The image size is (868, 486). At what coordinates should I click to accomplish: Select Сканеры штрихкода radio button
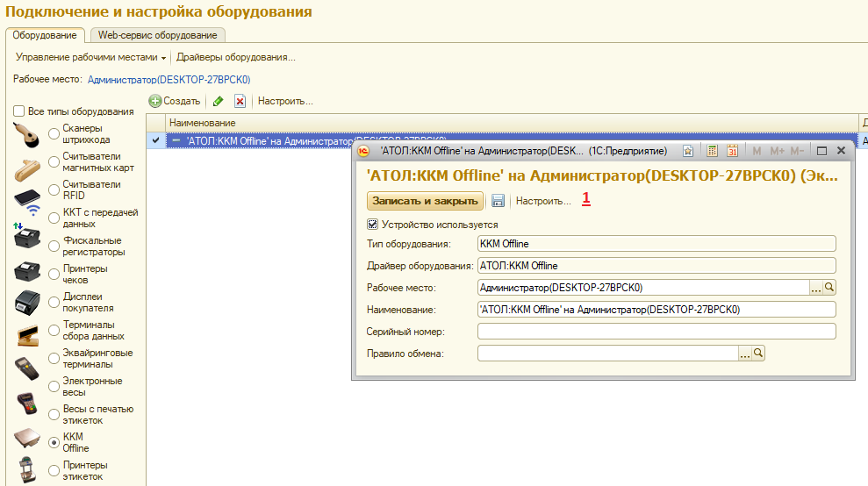tap(54, 133)
